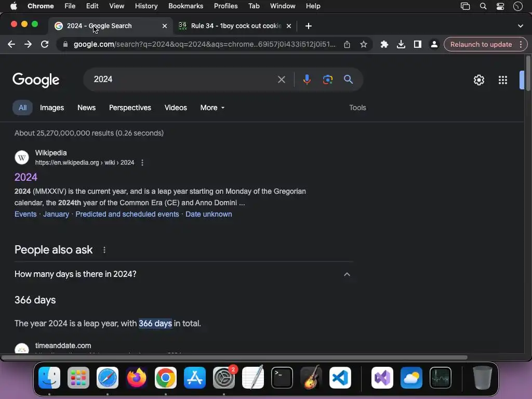Open Predicted and scheduled events link
532x399 pixels.
pos(127,215)
